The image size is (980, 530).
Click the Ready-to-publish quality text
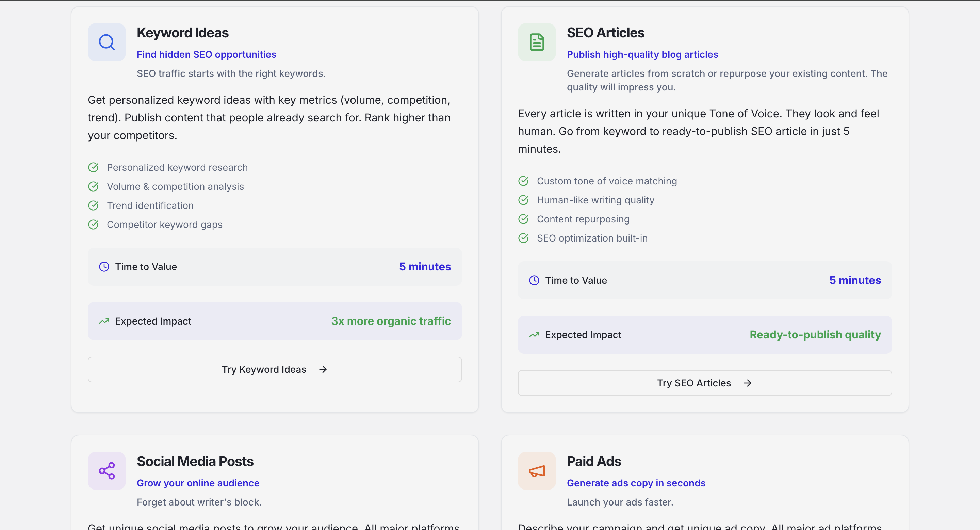[815, 335]
